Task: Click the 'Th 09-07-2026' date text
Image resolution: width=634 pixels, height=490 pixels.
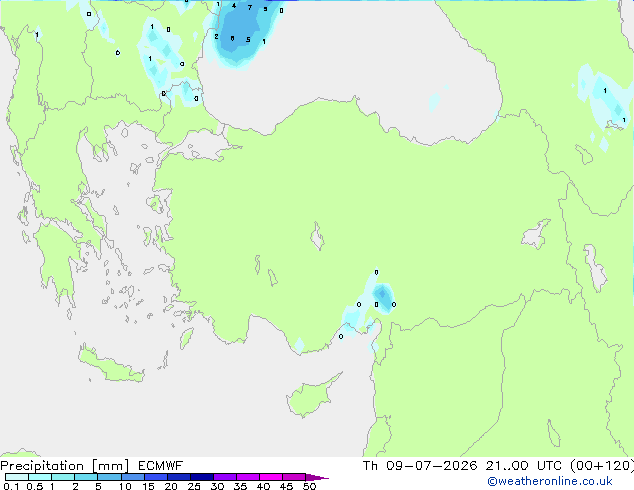Action: tap(420, 466)
